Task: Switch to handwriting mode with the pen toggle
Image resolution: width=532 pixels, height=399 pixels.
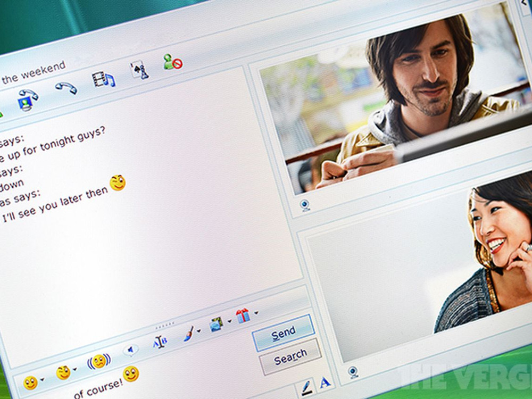Action: (307, 387)
